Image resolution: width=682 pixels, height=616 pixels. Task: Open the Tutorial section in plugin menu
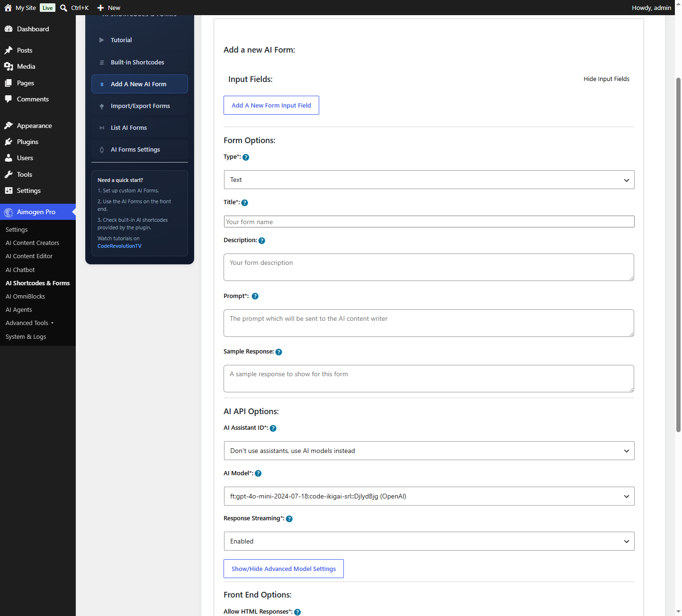[x=140, y=40]
